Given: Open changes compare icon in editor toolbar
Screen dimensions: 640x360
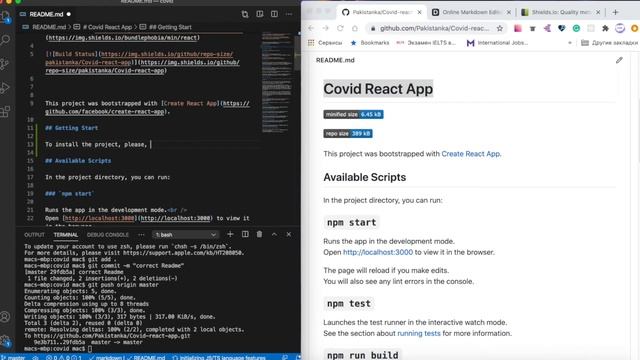Looking at the screenshot, I should pos(245,14).
